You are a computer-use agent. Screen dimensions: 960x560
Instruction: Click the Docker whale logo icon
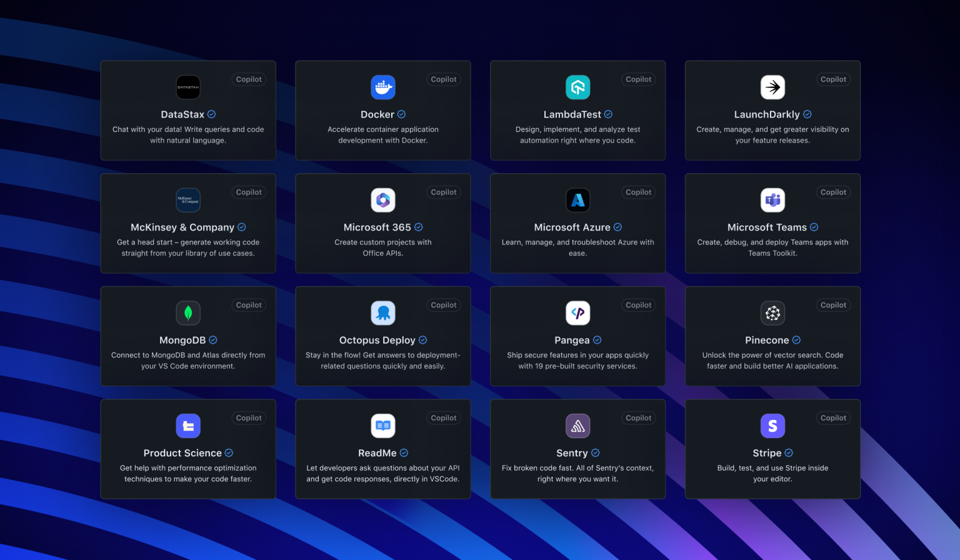pos(382,87)
